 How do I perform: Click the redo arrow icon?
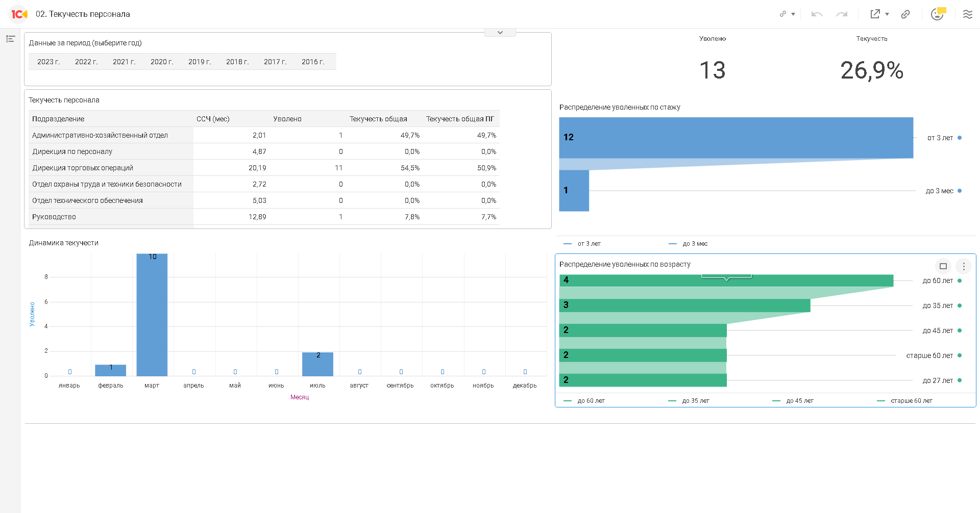(842, 14)
